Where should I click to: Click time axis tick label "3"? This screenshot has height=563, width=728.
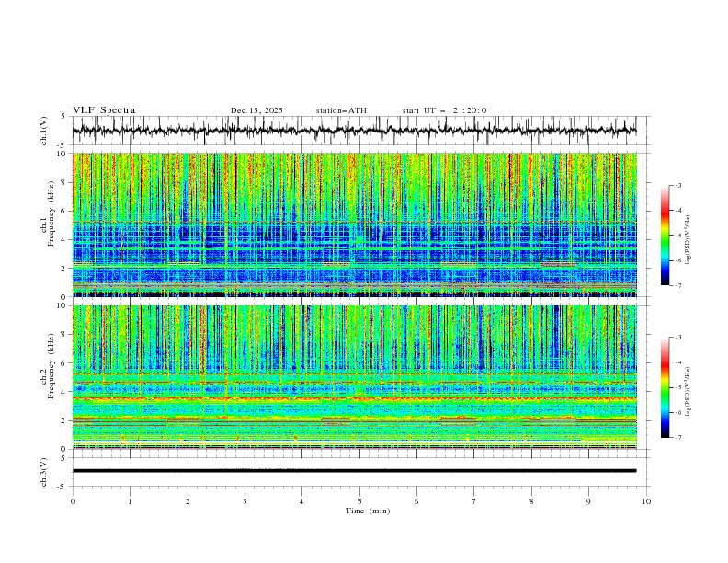pyautogui.click(x=245, y=501)
